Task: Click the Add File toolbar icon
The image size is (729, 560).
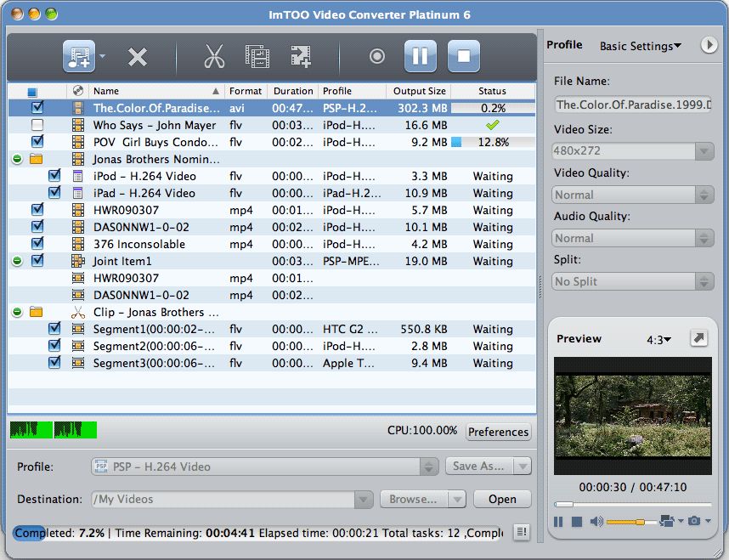Action: click(79, 56)
